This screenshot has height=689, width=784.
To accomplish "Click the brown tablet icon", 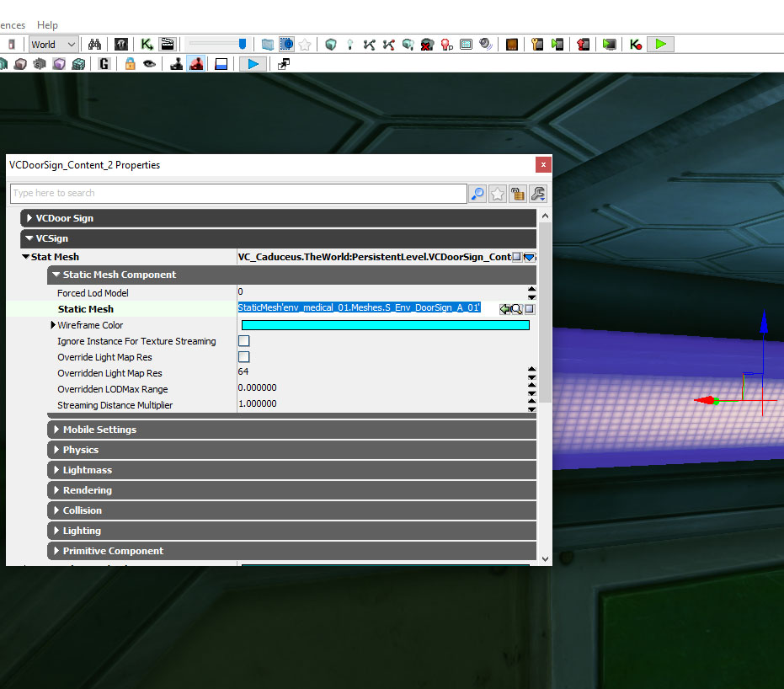I will [511, 45].
